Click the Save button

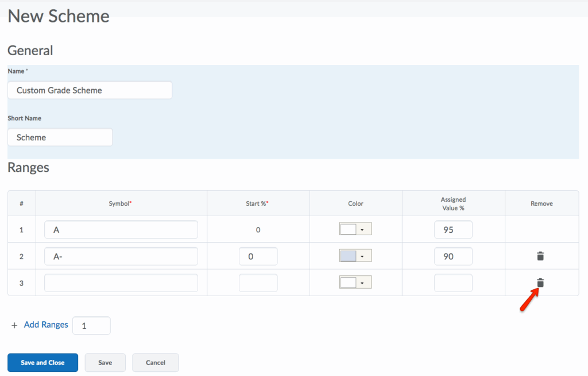click(x=105, y=363)
